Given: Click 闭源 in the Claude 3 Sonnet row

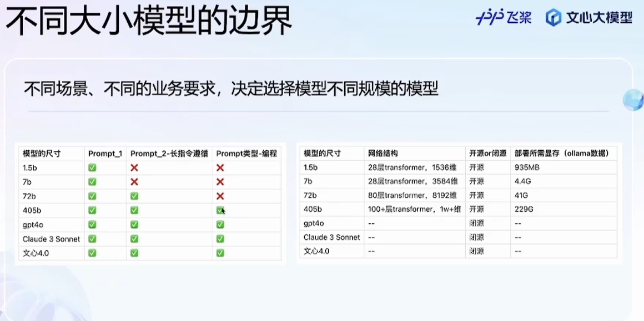Looking at the screenshot, I should (x=476, y=237).
